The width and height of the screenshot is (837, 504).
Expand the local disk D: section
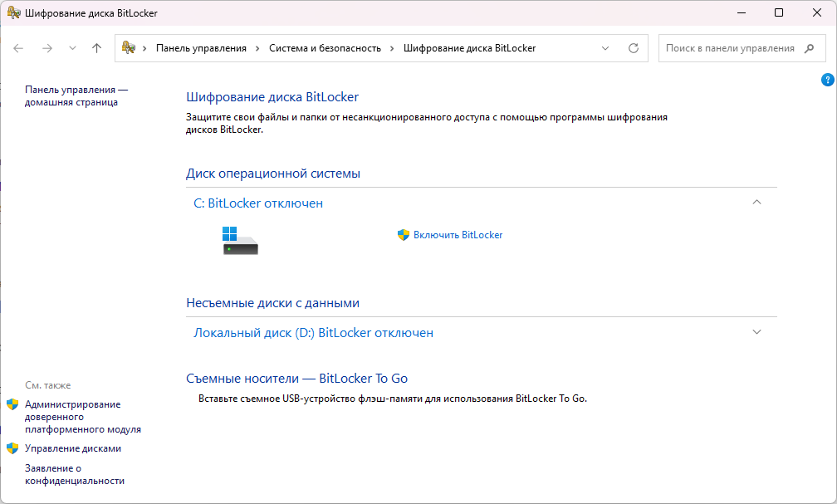click(756, 332)
